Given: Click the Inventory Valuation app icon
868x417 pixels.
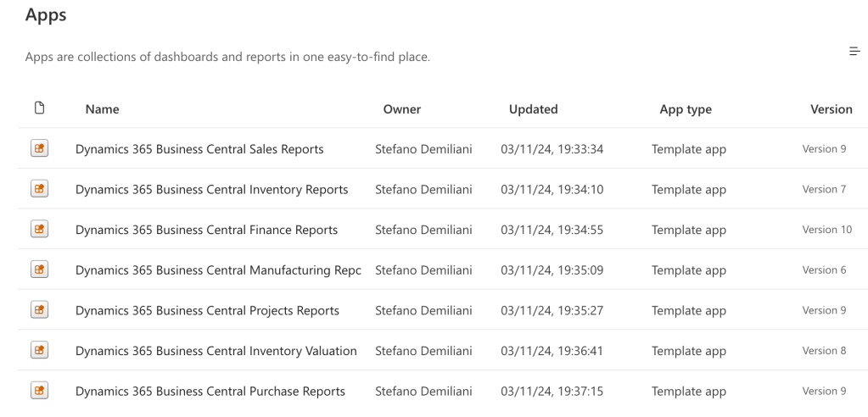Looking at the screenshot, I should [x=38, y=350].
